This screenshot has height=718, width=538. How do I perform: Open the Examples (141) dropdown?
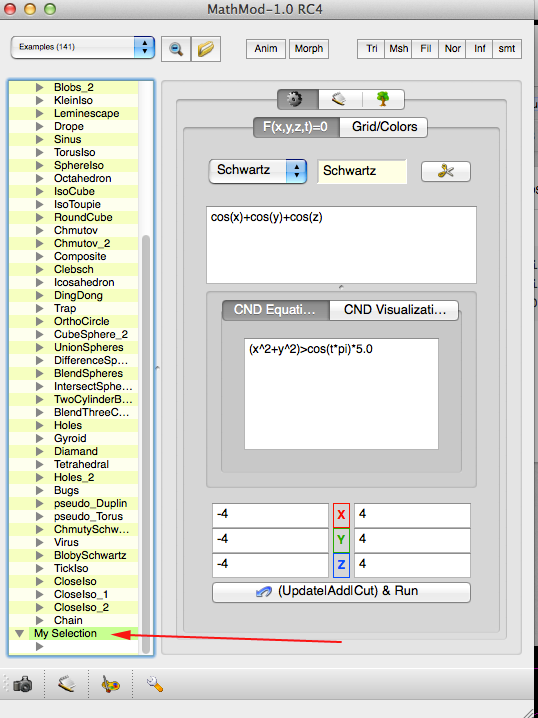click(x=83, y=47)
